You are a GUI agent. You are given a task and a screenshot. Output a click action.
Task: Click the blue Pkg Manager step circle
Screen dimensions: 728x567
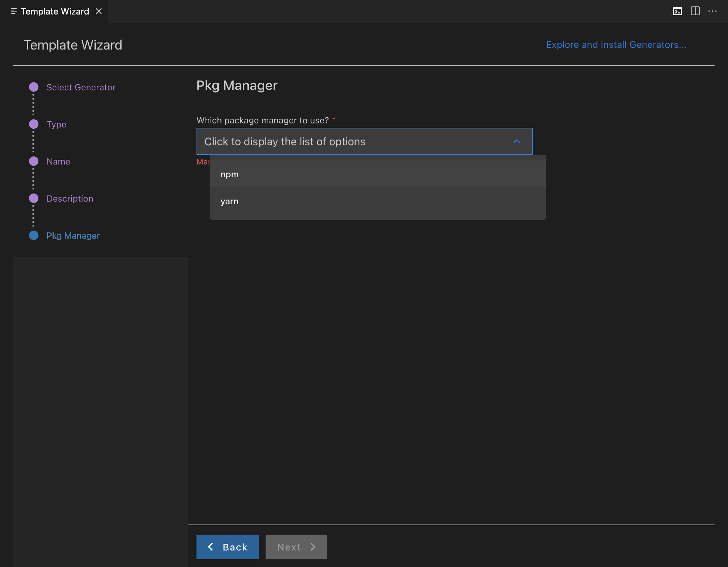34,235
